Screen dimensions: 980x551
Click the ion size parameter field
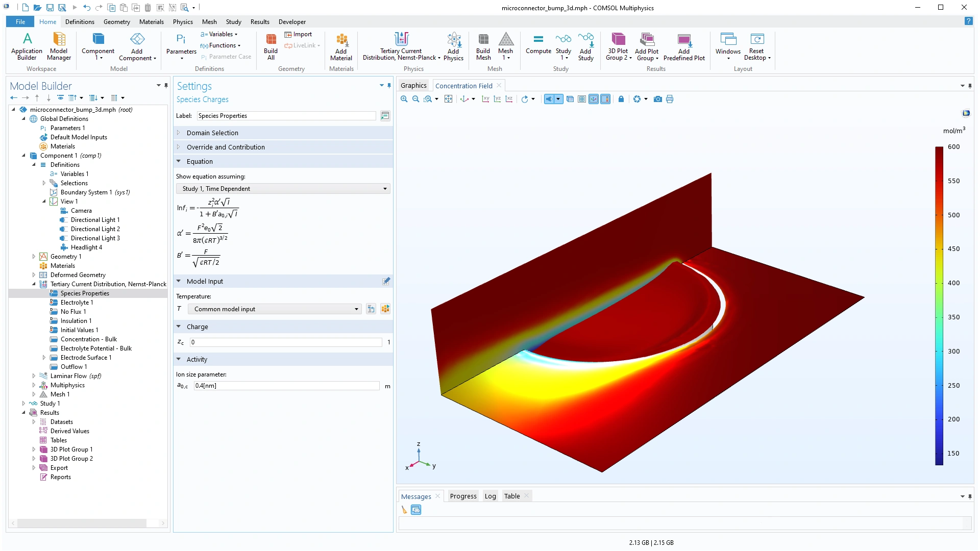point(286,386)
